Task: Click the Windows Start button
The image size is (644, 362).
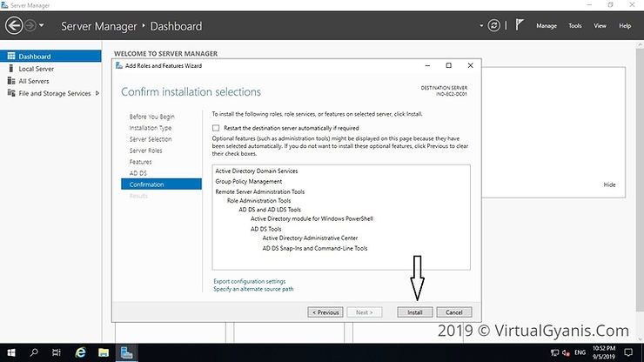Action: tap(10, 352)
